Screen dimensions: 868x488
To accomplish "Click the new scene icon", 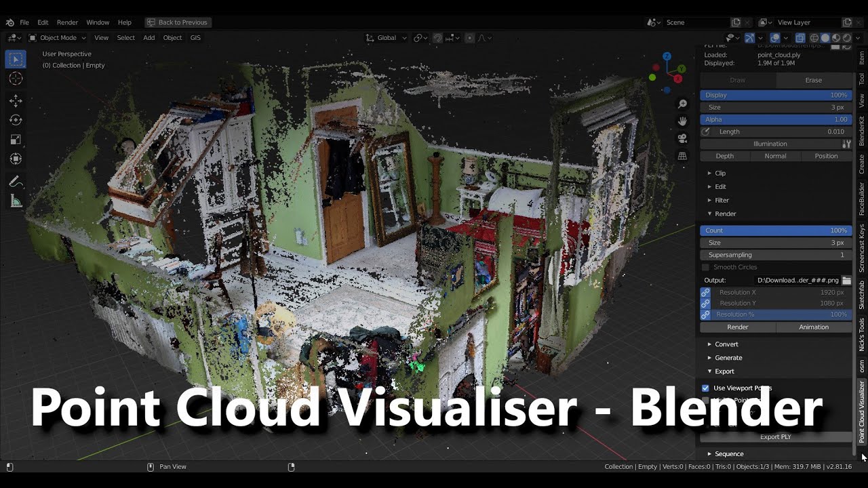I will (736, 22).
